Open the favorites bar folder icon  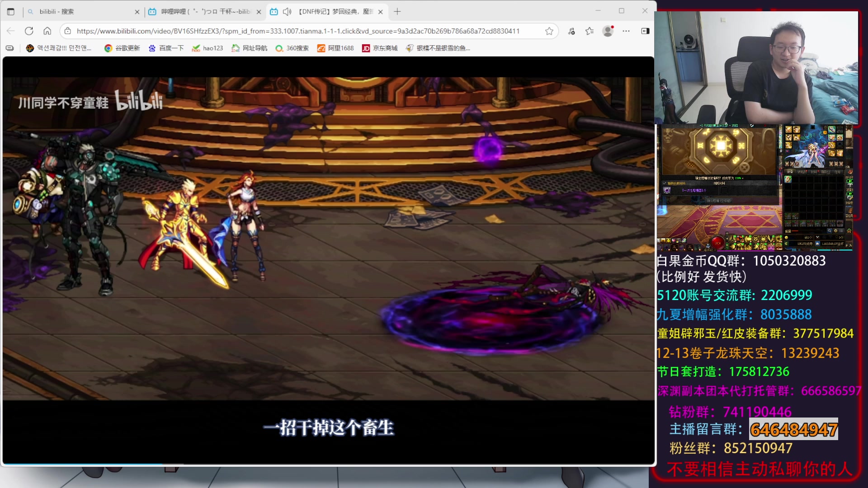click(x=9, y=48)
